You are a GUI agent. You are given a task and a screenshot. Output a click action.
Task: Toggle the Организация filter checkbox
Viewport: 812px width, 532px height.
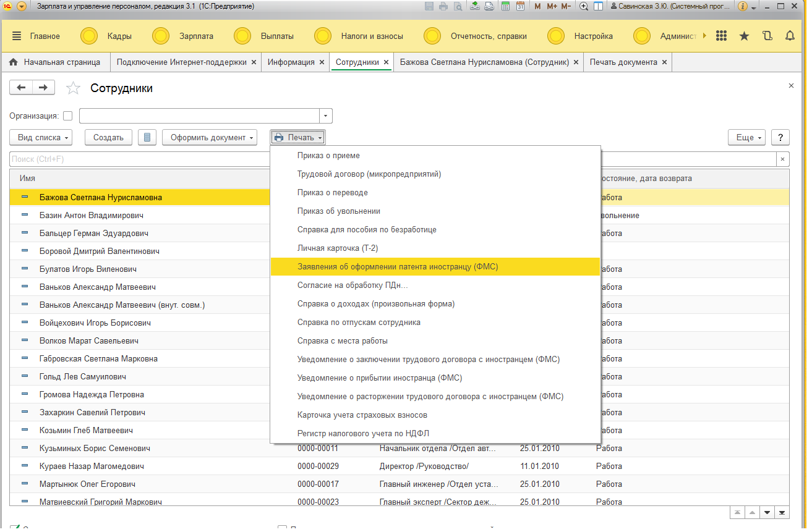click(x=68, y=116)
